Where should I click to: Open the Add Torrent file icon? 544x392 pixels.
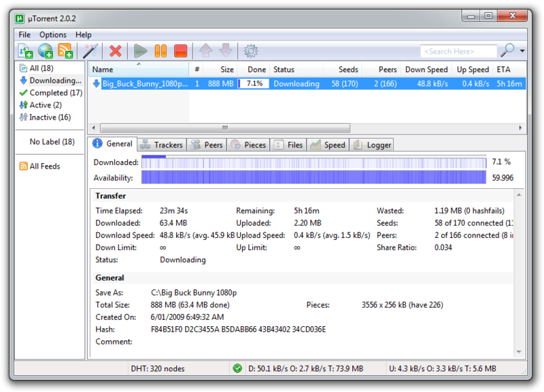tap(26, 50)
